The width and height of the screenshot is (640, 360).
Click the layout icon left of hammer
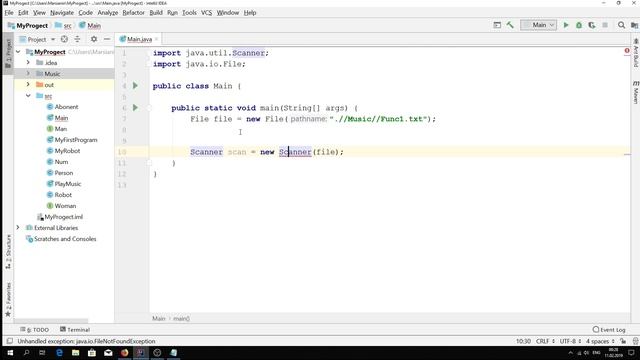497,25
